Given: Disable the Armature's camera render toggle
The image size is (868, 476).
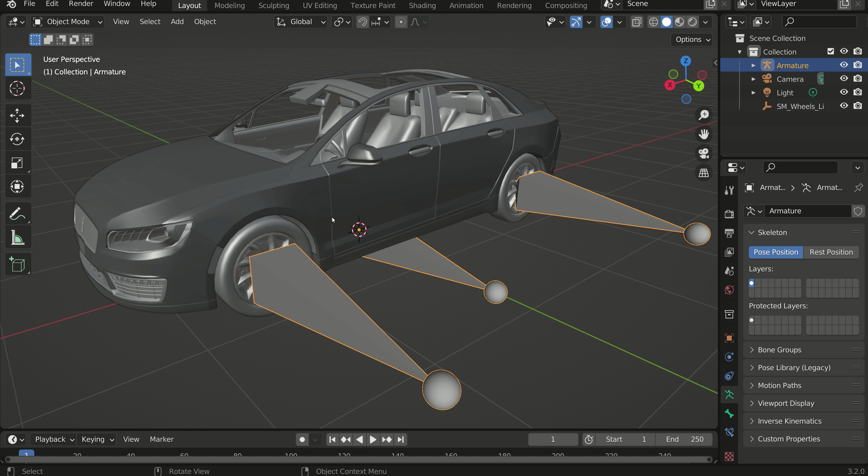Looking at the screenshot, I should coord(858,65).
